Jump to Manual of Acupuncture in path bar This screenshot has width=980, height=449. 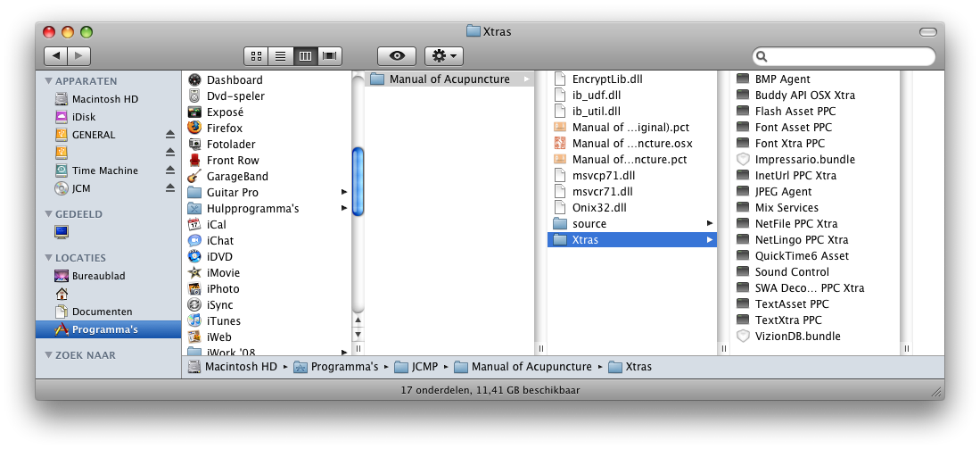coord(523,367)
